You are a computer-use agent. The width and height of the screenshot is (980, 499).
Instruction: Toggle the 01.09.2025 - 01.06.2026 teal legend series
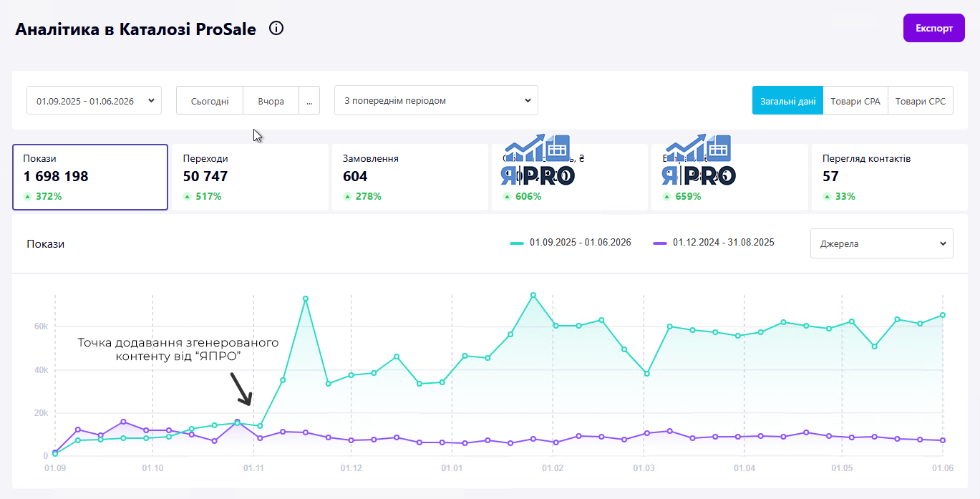571,243
